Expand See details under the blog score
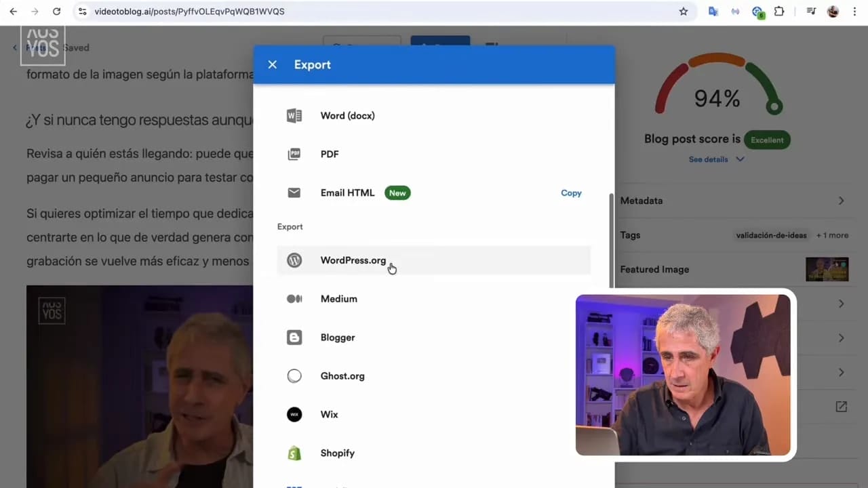The image size is (868, 488). coord(716,159)
